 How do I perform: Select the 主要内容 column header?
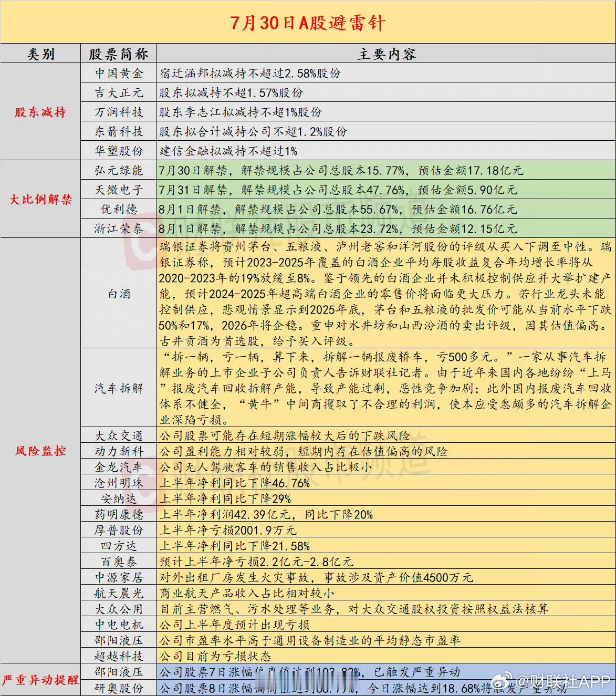click(387, 54)
